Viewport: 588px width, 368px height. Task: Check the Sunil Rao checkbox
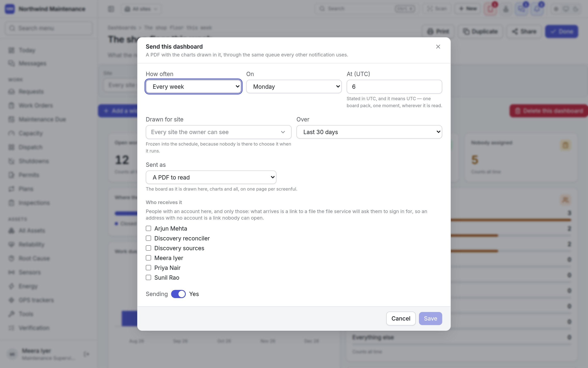click(x=148, y=277)
